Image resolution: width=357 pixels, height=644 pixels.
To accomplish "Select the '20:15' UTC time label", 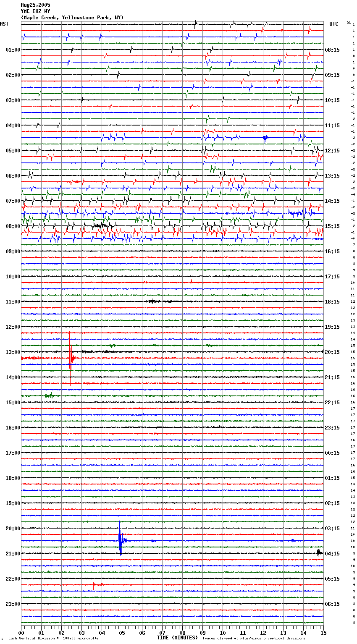I will pos(332,352).
